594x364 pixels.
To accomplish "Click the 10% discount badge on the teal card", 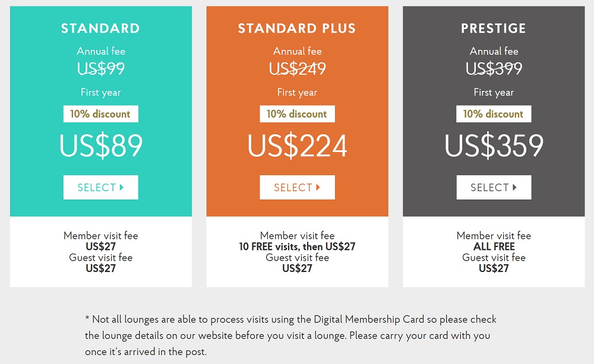I will click(100, 114).
